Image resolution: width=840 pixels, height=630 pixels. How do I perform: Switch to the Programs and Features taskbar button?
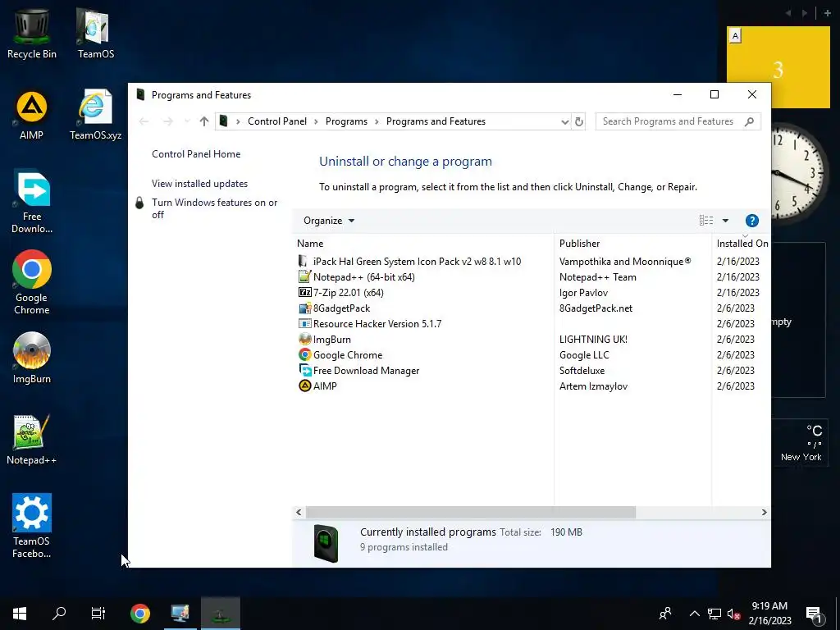(x=220, y=614)
